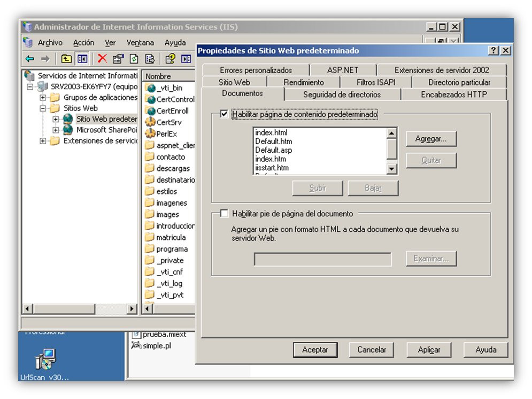Expand the Sitio Web predeterminado node
The width and height of the screenshot is (532, 399).
(56, 119)
